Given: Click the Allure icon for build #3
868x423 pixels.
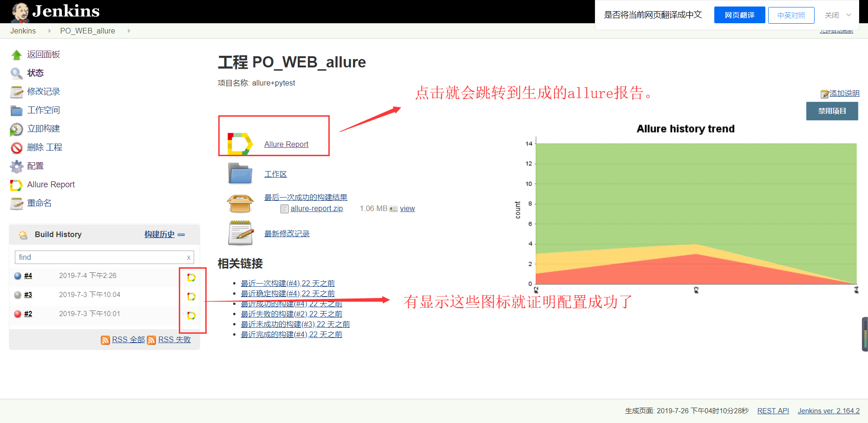Looking at the screenshot, I should pos(191,297).
